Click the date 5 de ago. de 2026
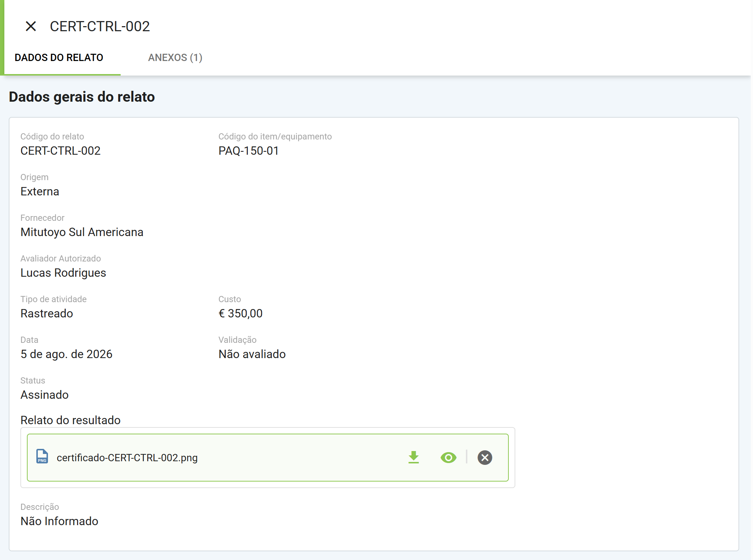The width and height of the screenshot is (753, 560). pos(67,354)
